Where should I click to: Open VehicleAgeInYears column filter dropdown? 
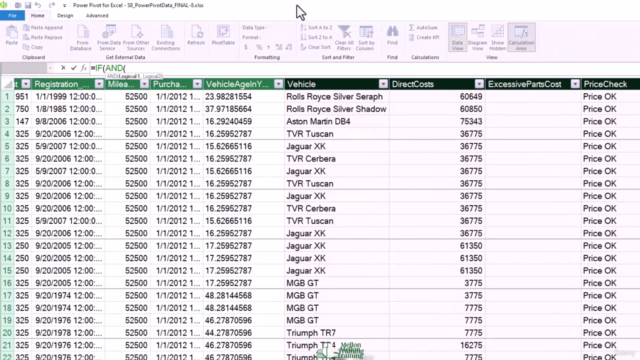[x=278, y=84]
